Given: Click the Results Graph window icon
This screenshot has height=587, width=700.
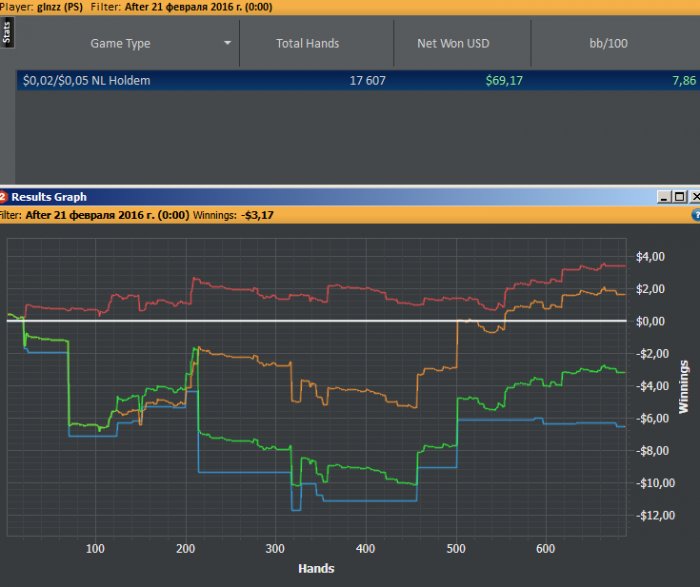Looking at the screenshot, I should [x=4, y=197].
